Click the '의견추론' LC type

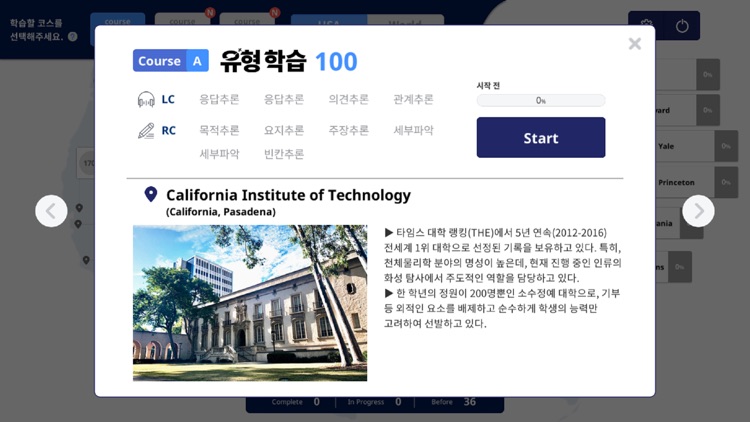coord(348,99)
